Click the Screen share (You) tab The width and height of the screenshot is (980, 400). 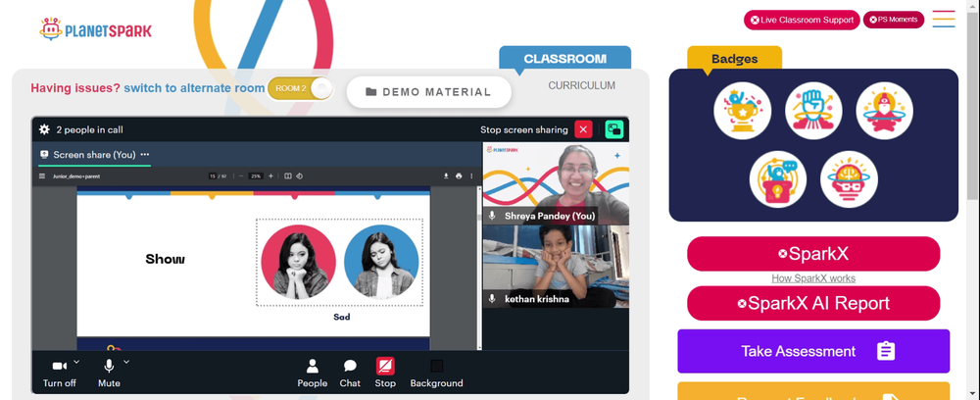[x=94, y=154]
